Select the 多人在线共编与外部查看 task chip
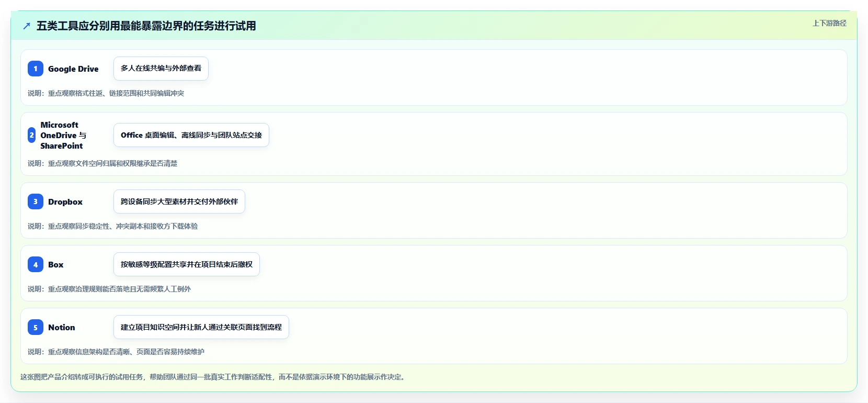Image resolution: width=868 pixels, height=403 pixels. [161, 69]
